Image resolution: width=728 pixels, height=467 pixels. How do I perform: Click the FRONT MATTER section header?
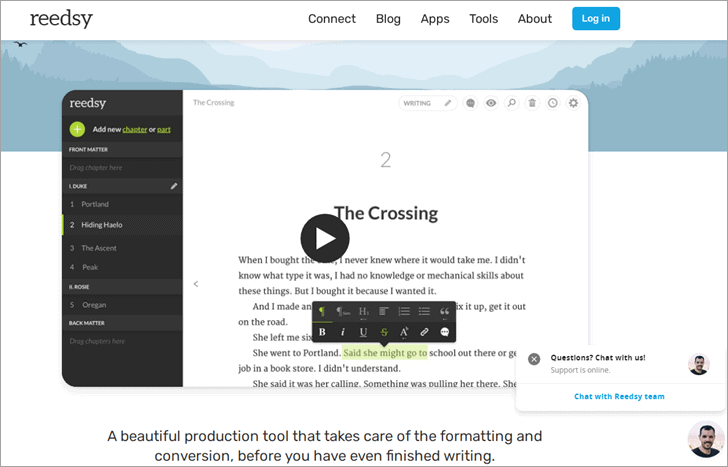pos(123,149)
